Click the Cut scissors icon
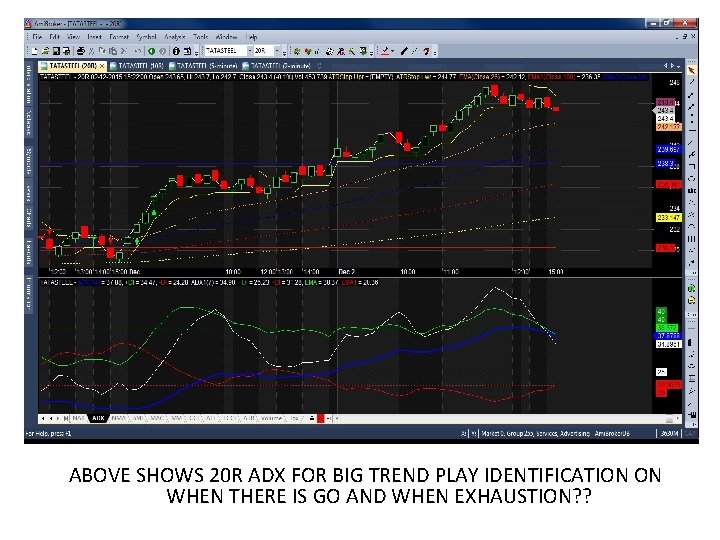This screenshot has width=720, height=540. [91, 51]
